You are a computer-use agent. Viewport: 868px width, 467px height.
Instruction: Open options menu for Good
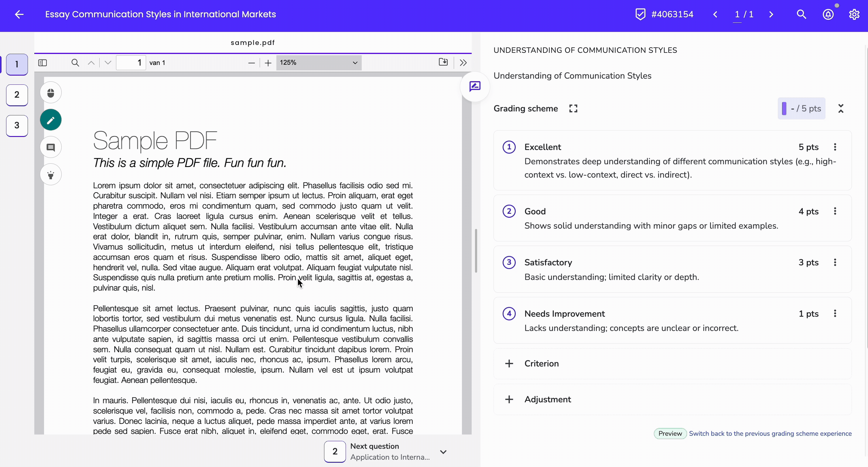click(x=835, y=211)
